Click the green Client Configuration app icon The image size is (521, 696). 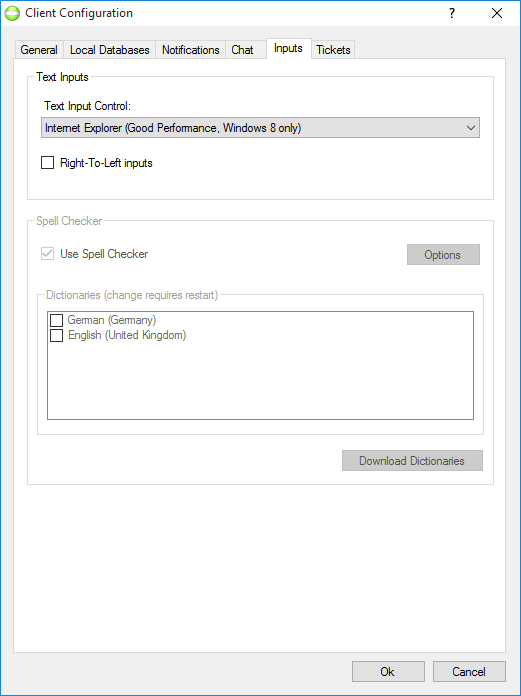pyautogui.click(x=12, y=13)
